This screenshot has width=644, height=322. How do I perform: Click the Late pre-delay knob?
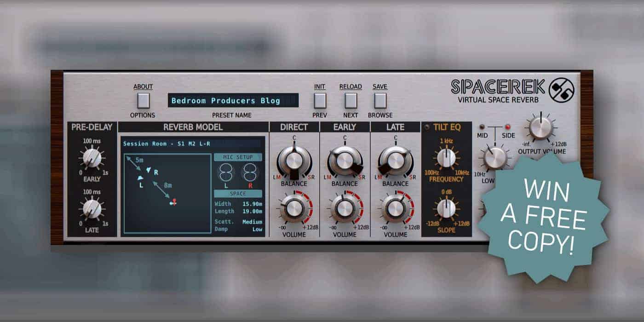[92, 209]
